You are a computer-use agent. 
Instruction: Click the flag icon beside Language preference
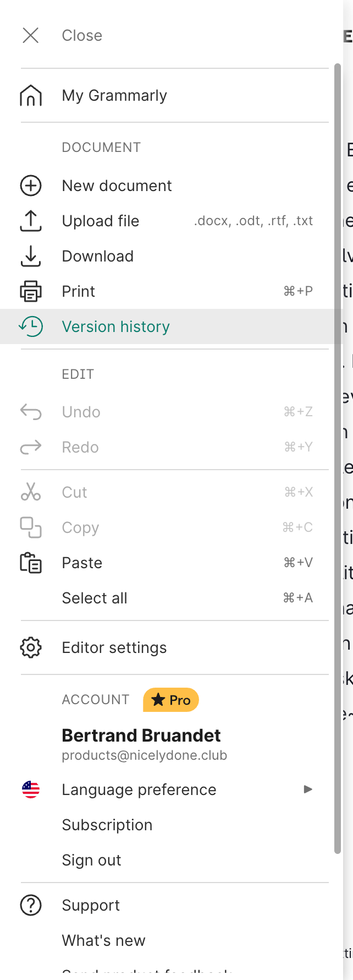31,790
